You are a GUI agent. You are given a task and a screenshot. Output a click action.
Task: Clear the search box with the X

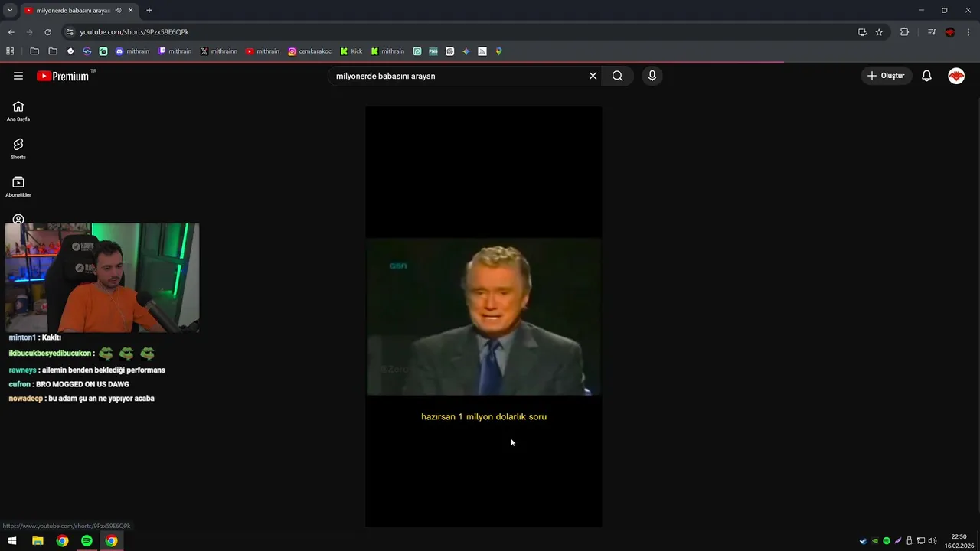click(593, 76)
